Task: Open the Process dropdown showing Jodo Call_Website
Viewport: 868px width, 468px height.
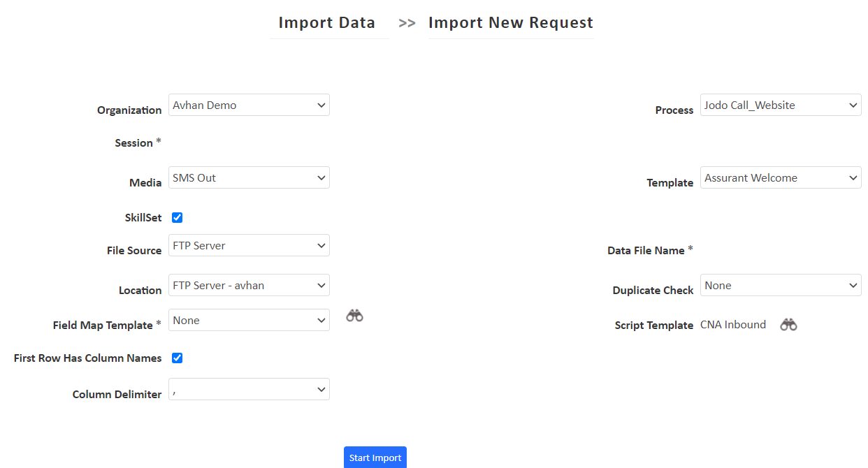Action: coord(780,105)
